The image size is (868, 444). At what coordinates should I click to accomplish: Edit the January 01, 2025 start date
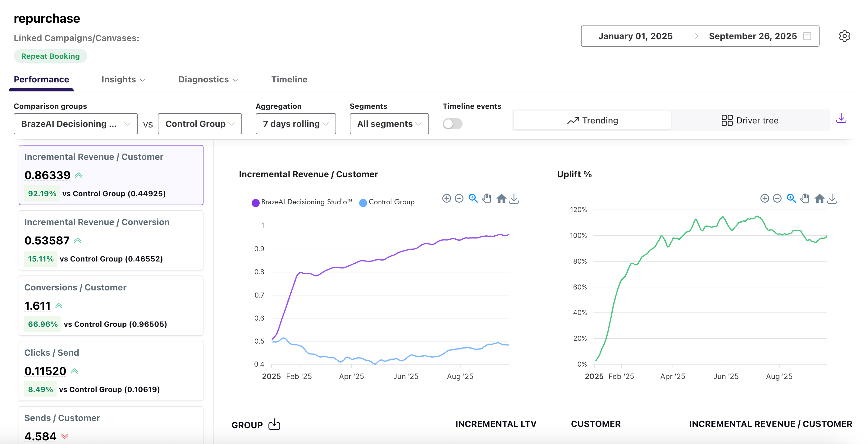point(636,36)
